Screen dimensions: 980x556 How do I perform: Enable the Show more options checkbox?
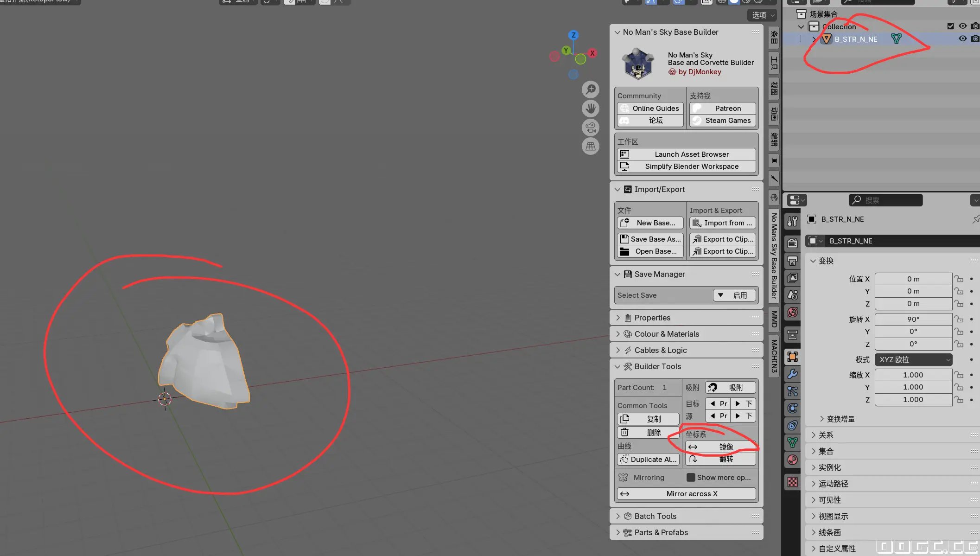691,478
